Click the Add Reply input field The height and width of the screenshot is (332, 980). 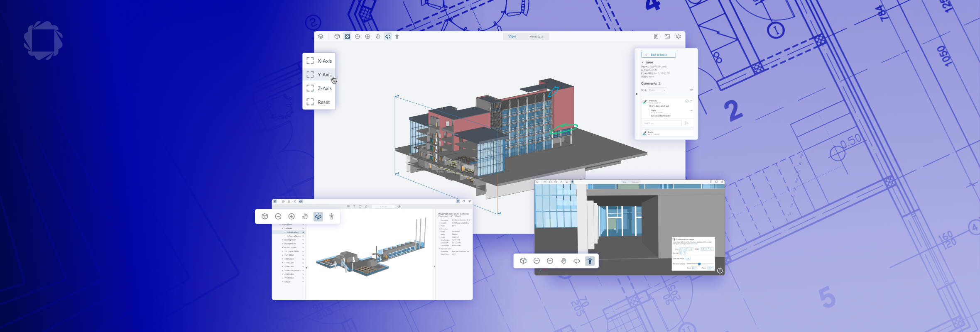click(x=662, y=123)
